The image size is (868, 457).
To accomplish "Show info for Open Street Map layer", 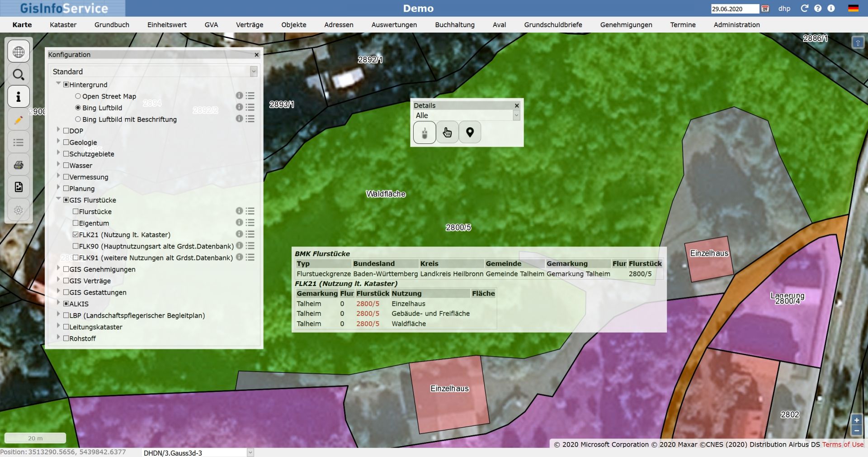I will click(239, 95).
